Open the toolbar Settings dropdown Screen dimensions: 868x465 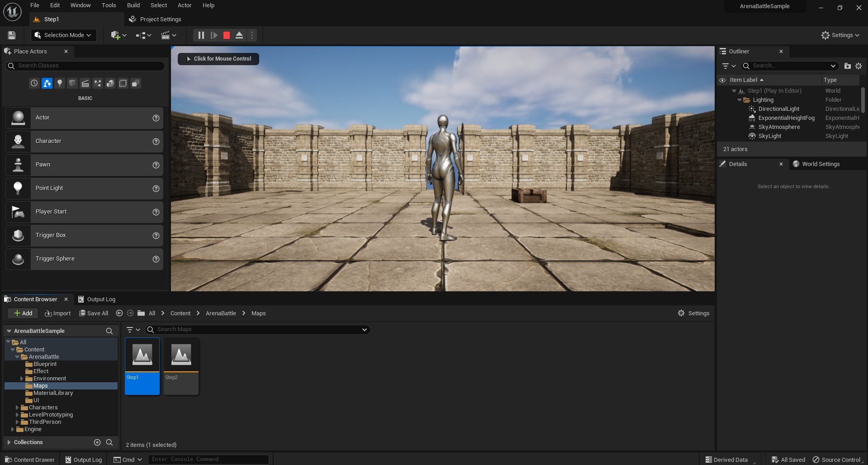840,35
